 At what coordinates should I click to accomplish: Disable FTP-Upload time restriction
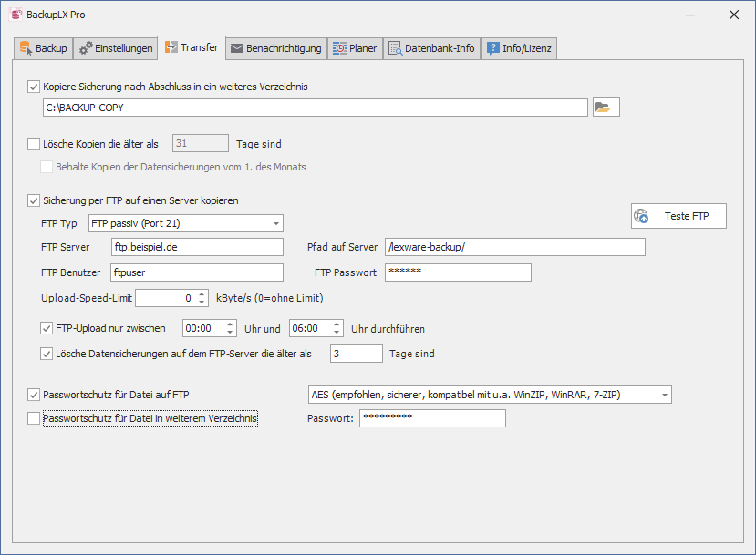(46, 328)
